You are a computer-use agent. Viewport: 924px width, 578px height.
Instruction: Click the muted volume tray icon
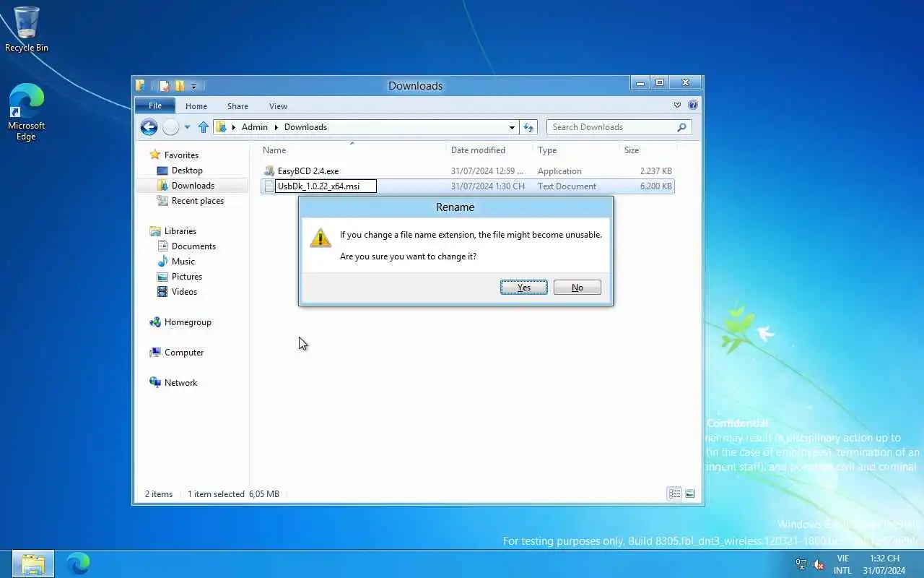click(819, 564)
